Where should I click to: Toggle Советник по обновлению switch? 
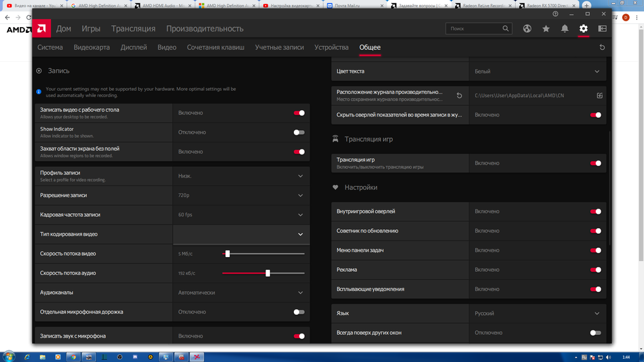[x=596, y=231]
